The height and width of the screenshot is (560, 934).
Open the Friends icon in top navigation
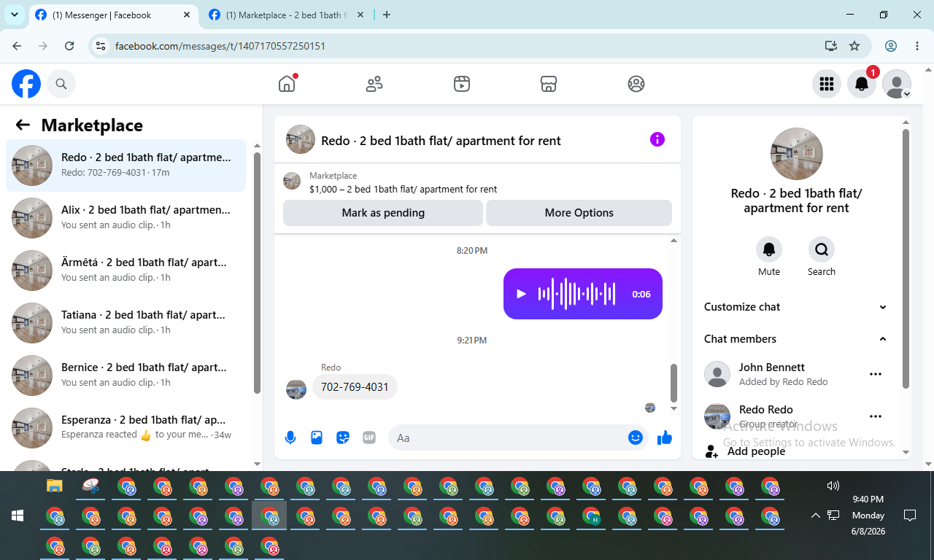coord(374,85)
